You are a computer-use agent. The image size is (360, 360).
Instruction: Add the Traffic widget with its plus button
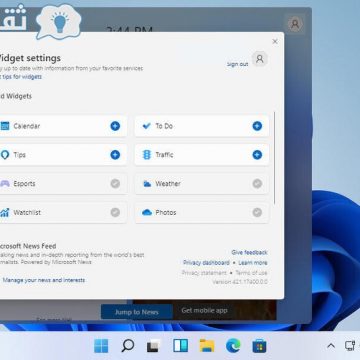pos(257,155)
